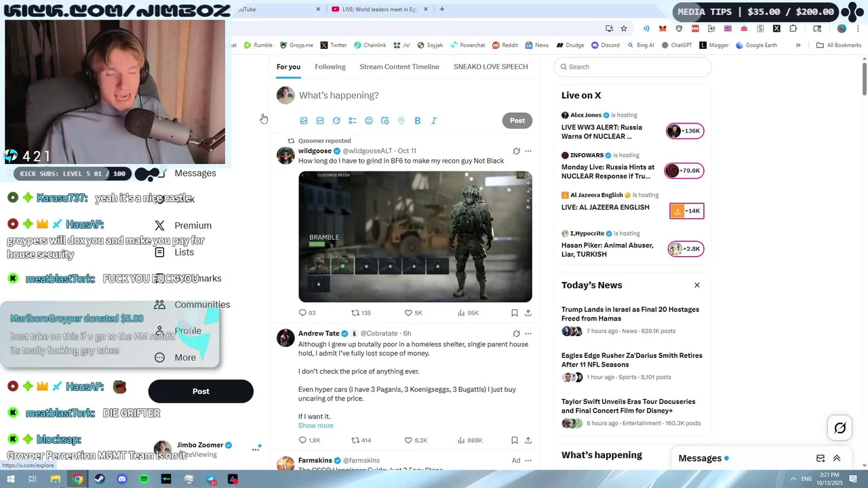This screenshot has height=488, width=868.
Task: Open the Grok floating button at bottom right
Action: 840,428
